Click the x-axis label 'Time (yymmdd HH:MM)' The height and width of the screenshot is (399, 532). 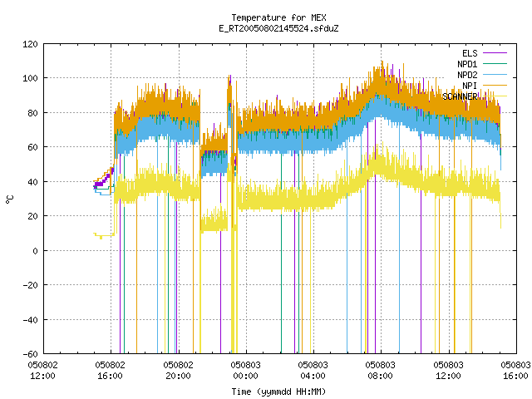tap(278, 392)
